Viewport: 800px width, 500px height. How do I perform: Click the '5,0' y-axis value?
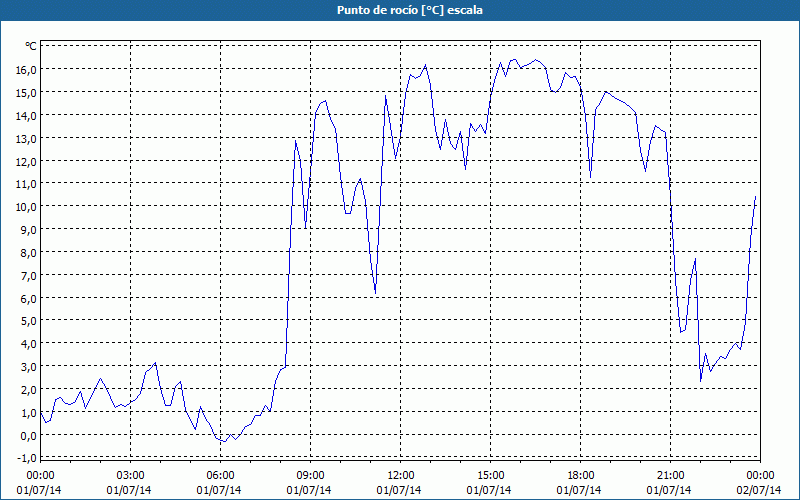pos(29,321)
